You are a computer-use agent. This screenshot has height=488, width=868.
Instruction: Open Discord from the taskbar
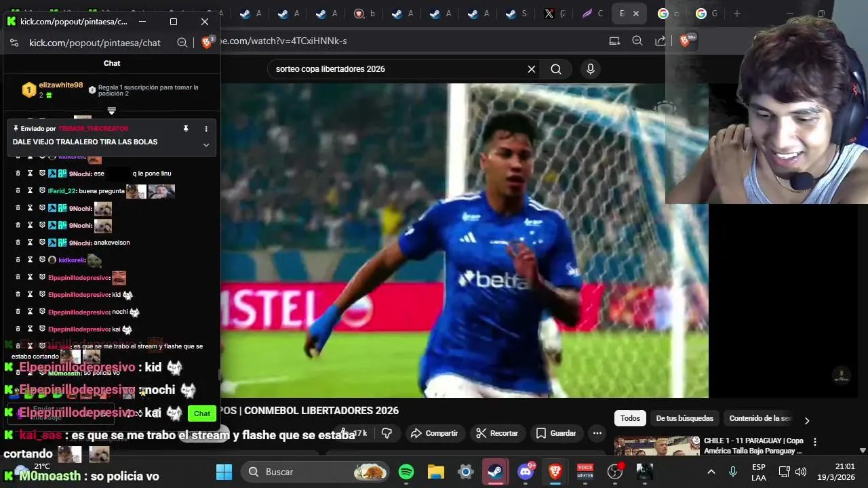click(526, 472)
